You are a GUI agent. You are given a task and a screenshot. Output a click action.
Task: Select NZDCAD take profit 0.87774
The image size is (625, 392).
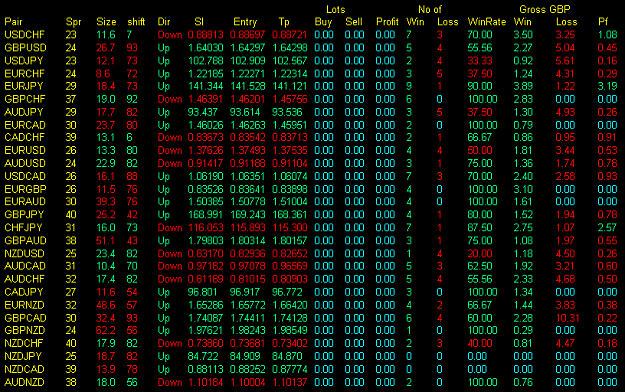(x=290, y=369)
